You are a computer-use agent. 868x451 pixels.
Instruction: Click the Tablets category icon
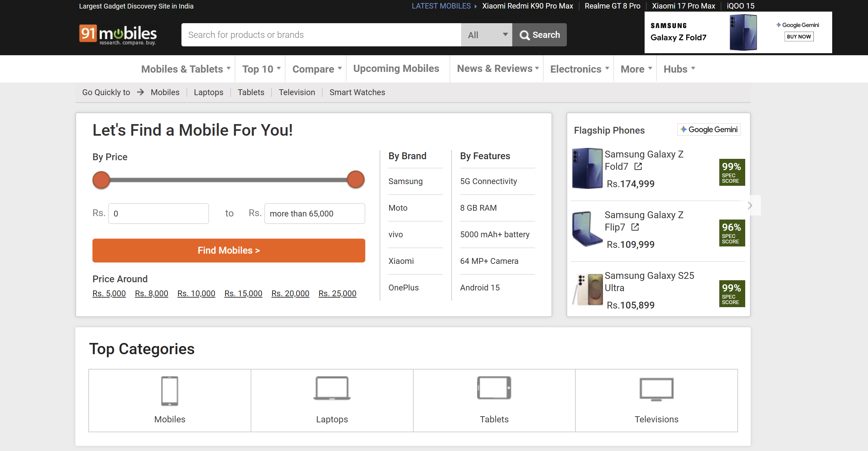494,388
